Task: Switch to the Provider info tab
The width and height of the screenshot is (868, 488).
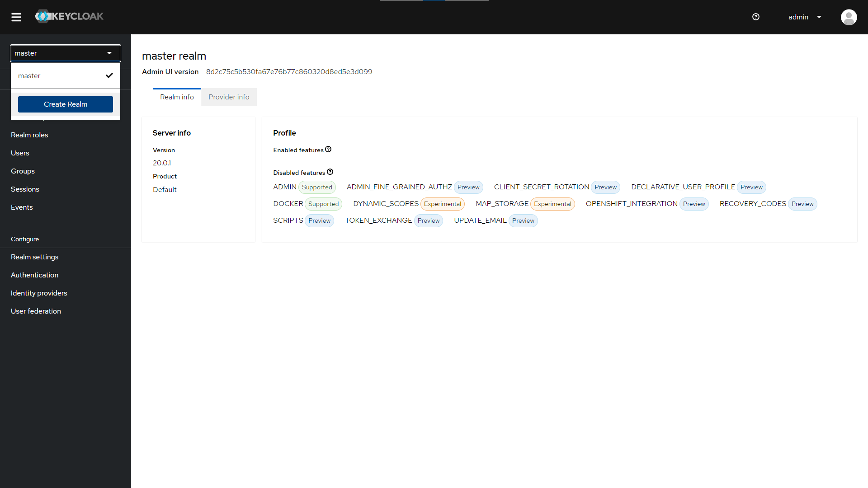Action: [229, 97]
